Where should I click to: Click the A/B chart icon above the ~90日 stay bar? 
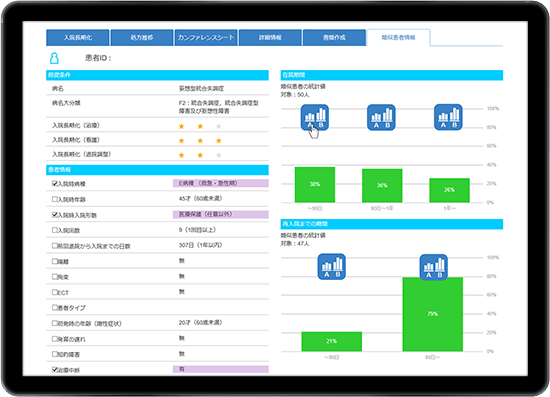point(315,117)
